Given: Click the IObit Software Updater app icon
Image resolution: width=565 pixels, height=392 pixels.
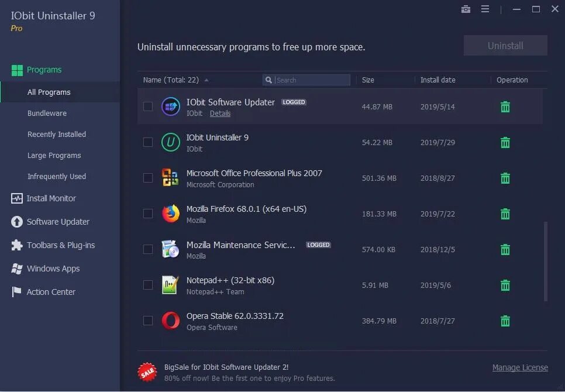Looking at the screenshot, I should click(x=170, y=106).
